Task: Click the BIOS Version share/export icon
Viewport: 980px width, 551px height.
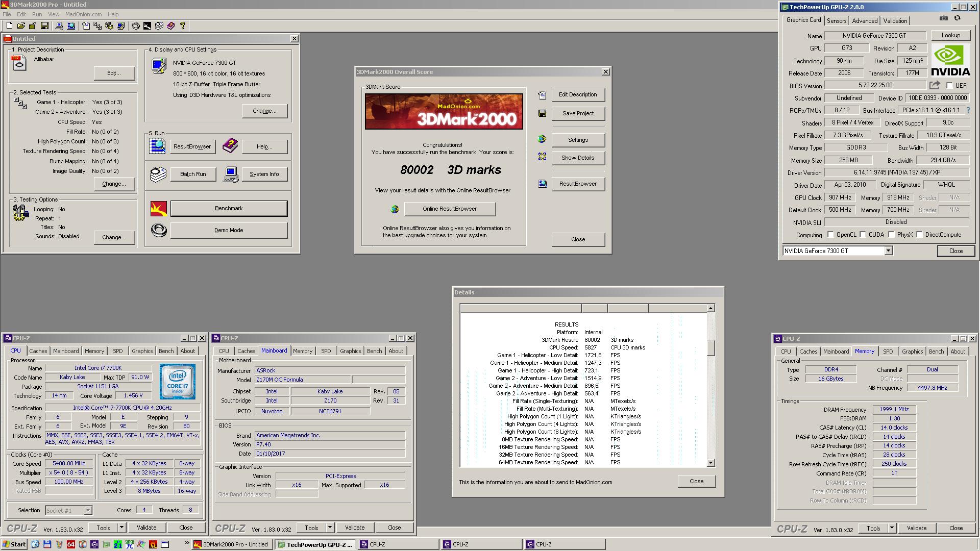Action: 935,85
